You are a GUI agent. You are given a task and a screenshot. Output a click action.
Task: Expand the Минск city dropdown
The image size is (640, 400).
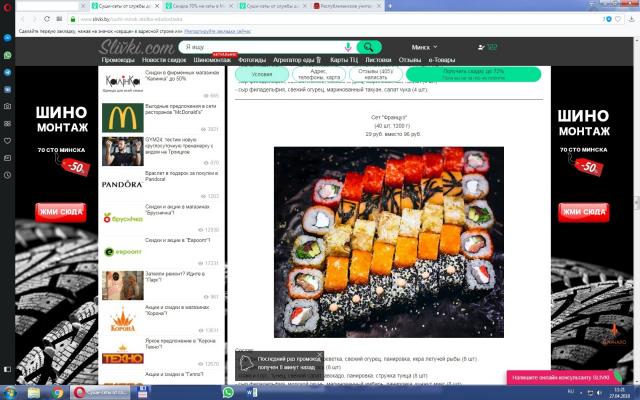click(428, 47)
